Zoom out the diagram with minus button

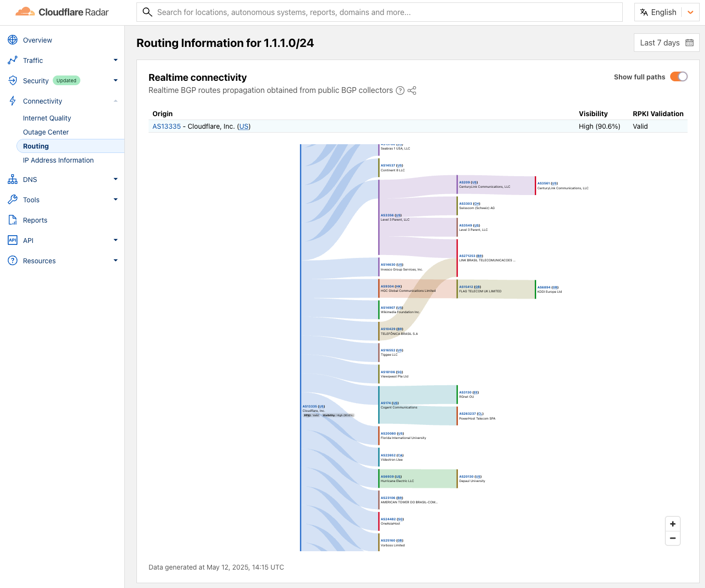(673, 538)
